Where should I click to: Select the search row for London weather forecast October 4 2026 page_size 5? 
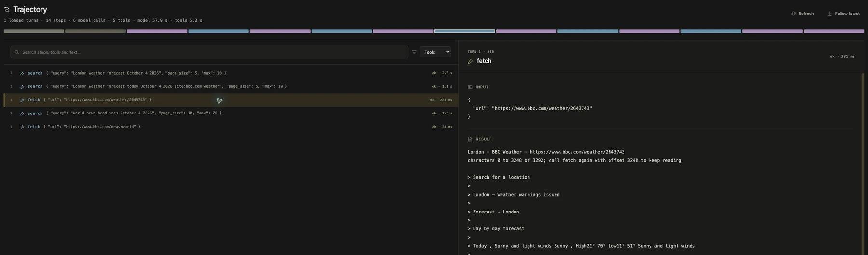[x=231, y=73]
